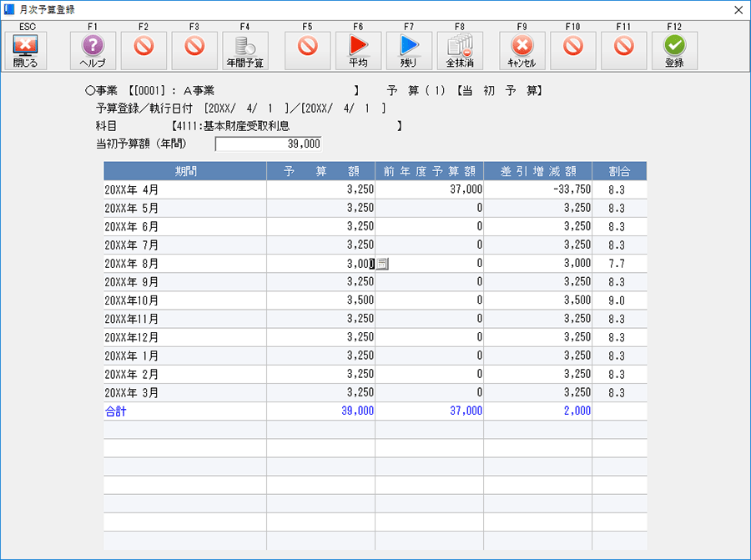Click the 3,500 予算額 cell for 10月
Screen dimensions: 751x560
click(321, 300)
